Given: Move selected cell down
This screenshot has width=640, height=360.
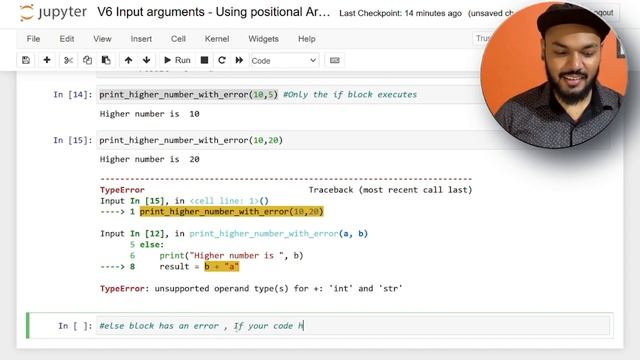Looking at the screenshot, I should [x=147, y=60].
